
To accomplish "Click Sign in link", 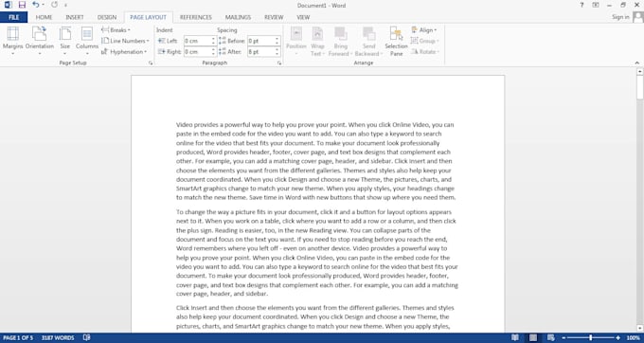I will 620,17.
